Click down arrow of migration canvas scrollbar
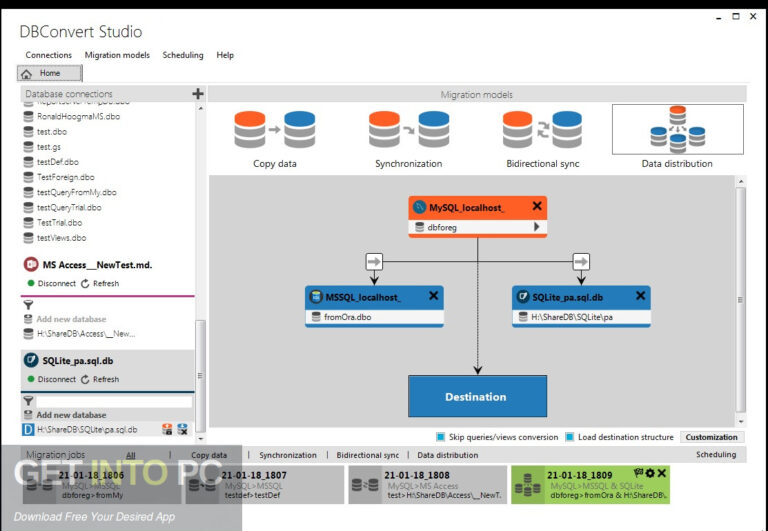 741,421
